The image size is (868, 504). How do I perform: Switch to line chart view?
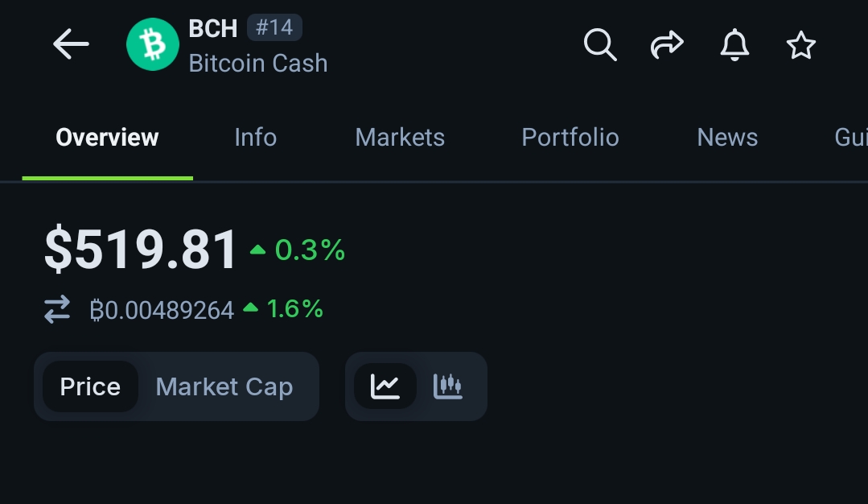[385, 386]
